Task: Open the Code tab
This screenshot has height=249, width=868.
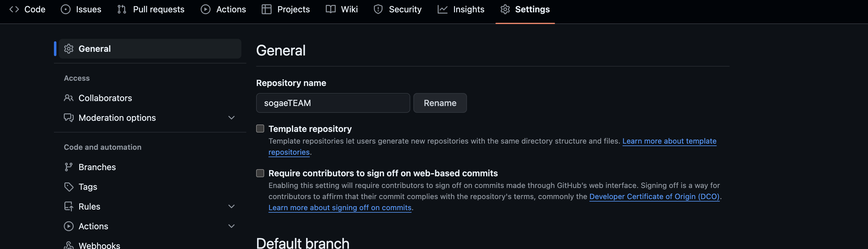Action: coord(27,9)
